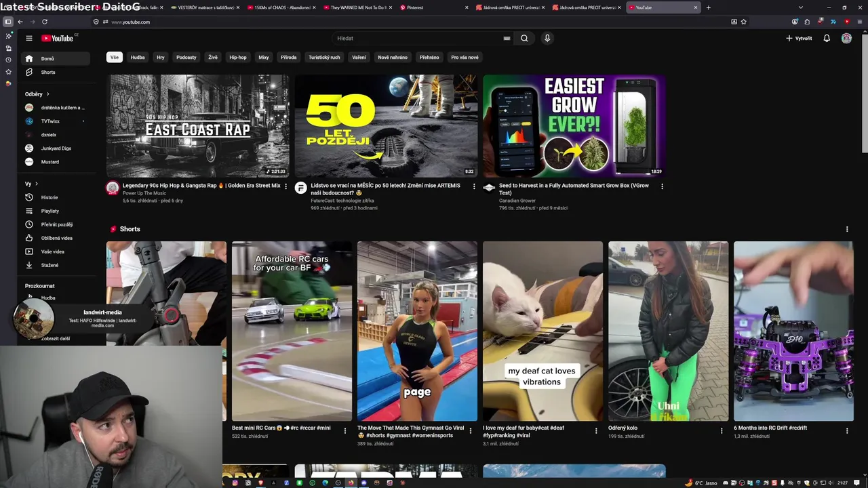Image resolution: width=868 pixels, height=488 pixels.
Task: Select the Turistický ruch filter chip
Action: pos(324,58)
